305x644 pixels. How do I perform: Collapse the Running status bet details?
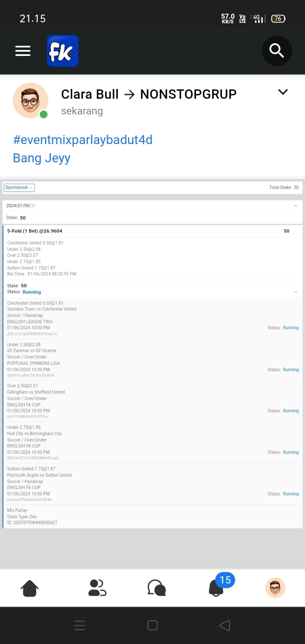tap(295, 292)
